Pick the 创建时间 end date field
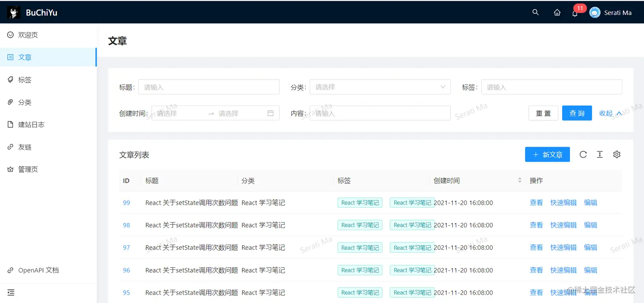The image size is (644, 303). [x=241, y=113]
